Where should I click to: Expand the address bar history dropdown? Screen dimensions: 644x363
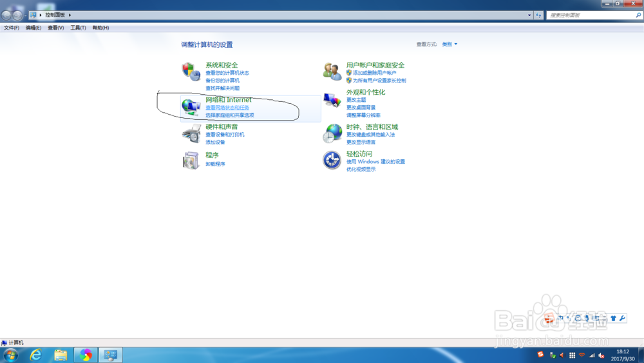(529, 15)
